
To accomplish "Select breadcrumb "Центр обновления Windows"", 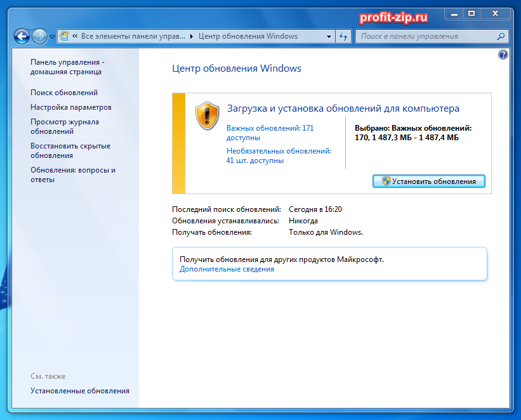I will pos(248,36).
